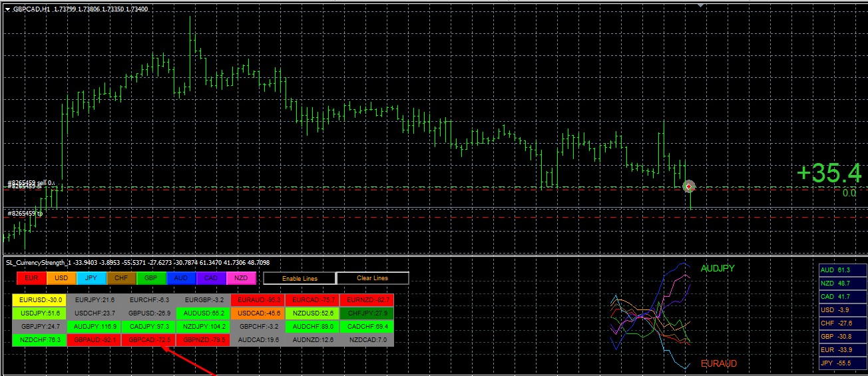Click the #8265459 tp order line label
This screenshot has width=868, height=376.
point(25,214)
